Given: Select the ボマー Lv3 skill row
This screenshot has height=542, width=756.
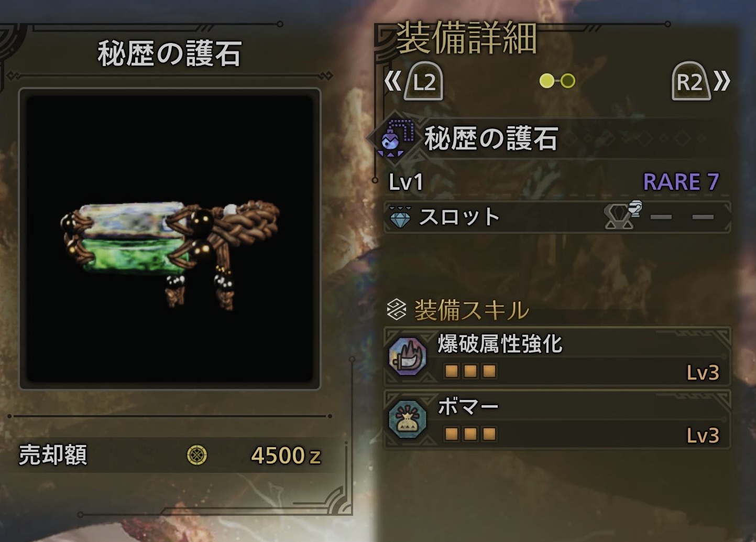Looking at the screenshot, I should point(557,419).
